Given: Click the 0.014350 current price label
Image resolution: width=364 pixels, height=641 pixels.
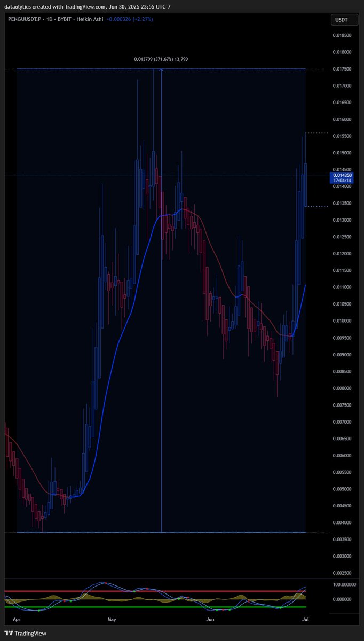Looking at the screenshot, I should tap(342, 175).
